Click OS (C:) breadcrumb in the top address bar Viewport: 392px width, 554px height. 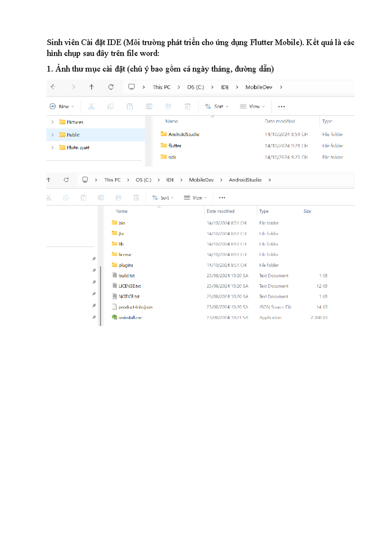(x=195, y=87)
